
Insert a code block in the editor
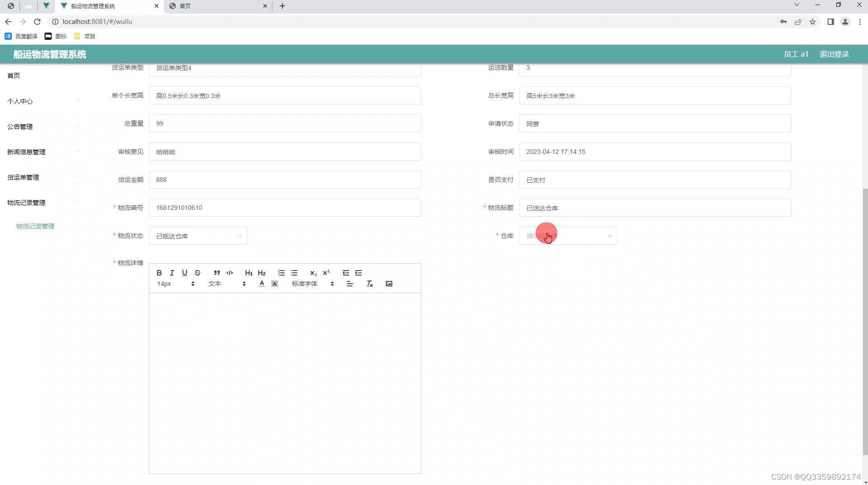230,273
